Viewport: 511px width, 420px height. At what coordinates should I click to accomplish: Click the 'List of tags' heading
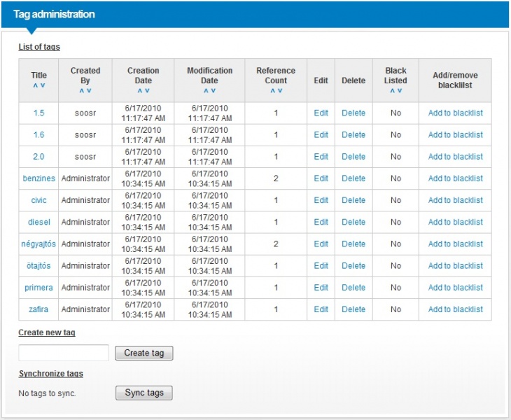(39, 47)
